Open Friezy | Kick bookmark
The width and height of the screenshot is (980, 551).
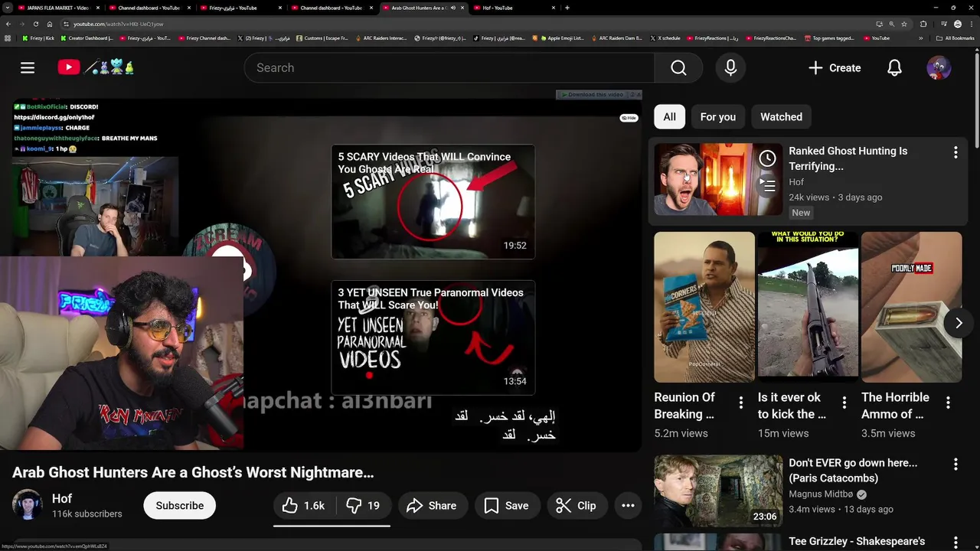pos(38,37)
